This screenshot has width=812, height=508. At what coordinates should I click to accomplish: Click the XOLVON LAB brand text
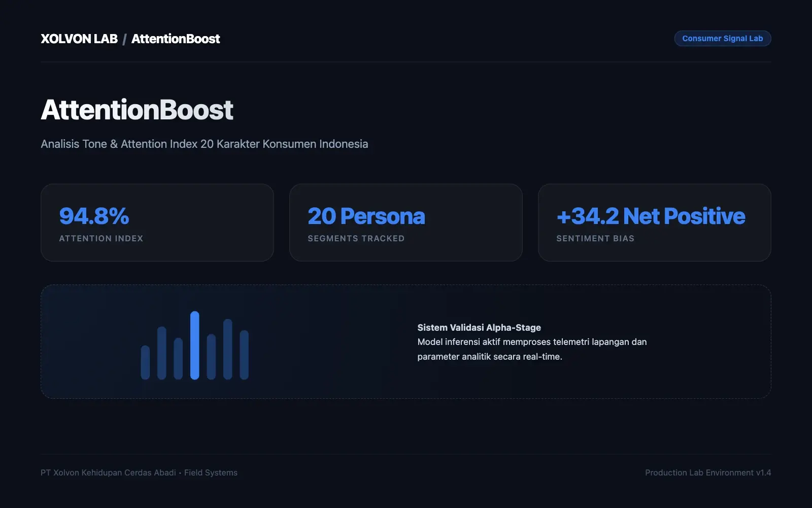tap(79, 39)
